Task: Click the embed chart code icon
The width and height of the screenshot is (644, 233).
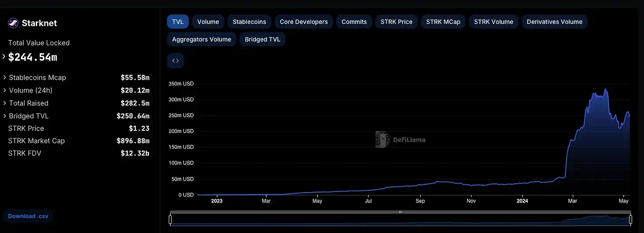Action: [x=176, y=61]
